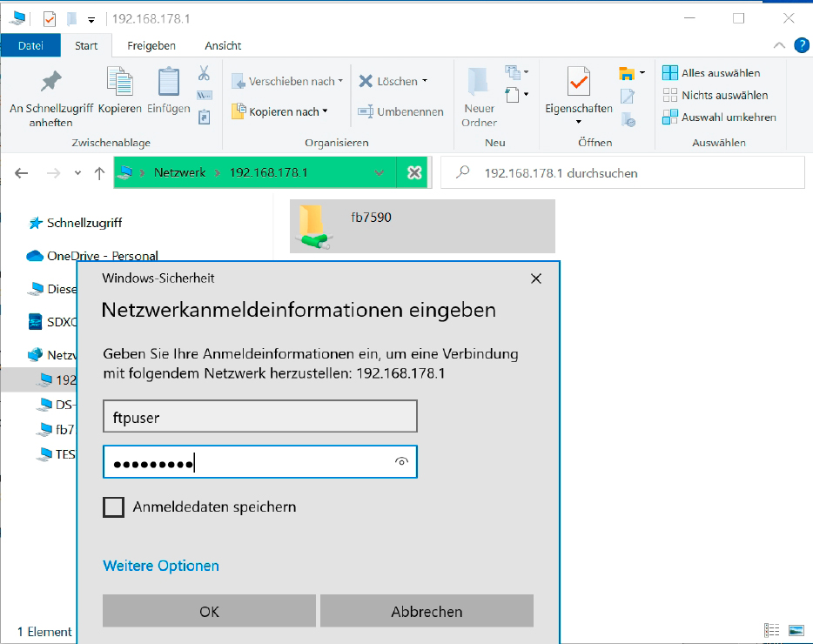813x644 pixels.
Task: Open the Löschen dropdown arrow
Action: coord(424,78)
